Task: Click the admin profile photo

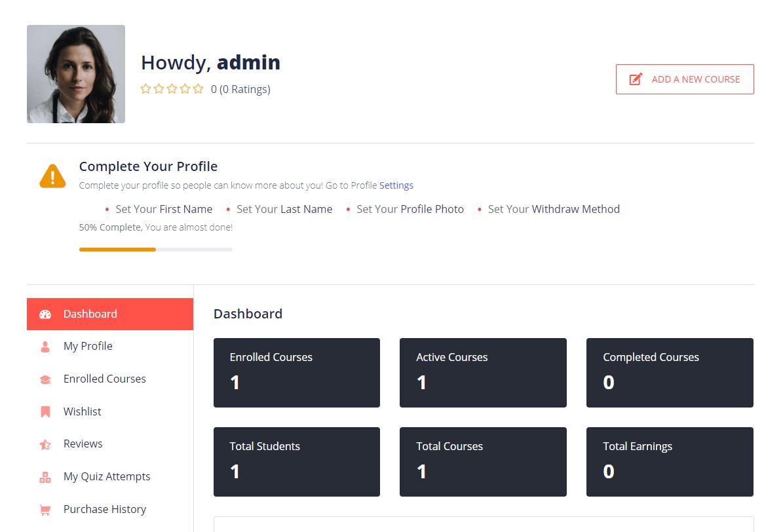Action: pos(76,74)
